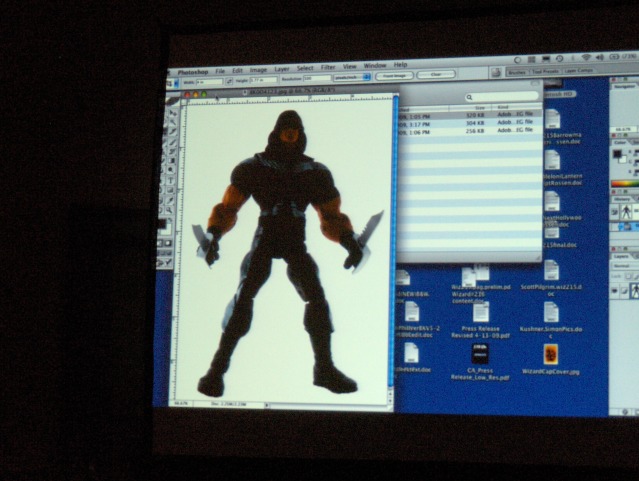Click the Time Machine menu bar icon

560,58
